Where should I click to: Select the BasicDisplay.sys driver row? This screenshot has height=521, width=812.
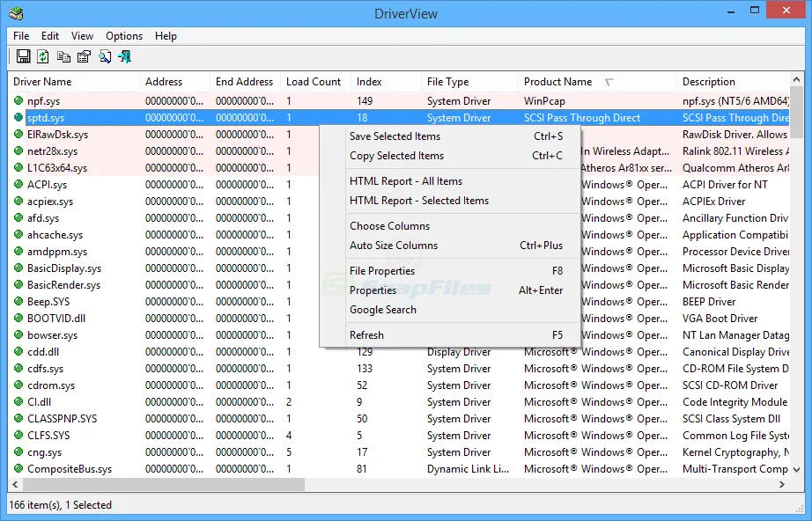(x=399, y=268)
